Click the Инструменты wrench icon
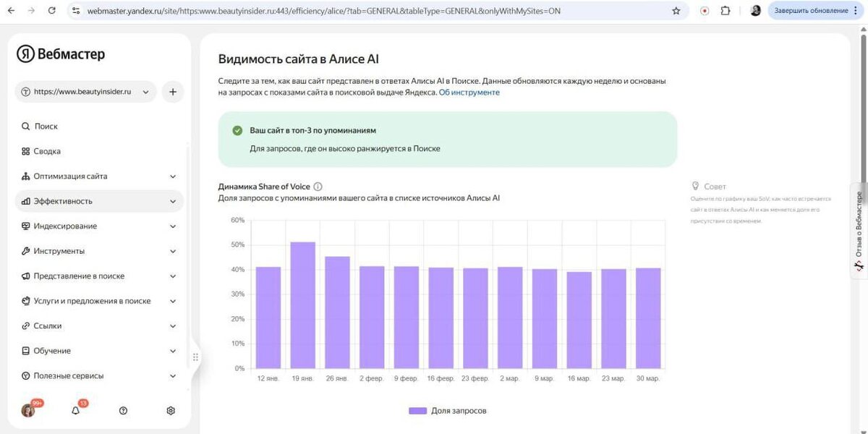868x434 pixels. click(x=26, y=251)
